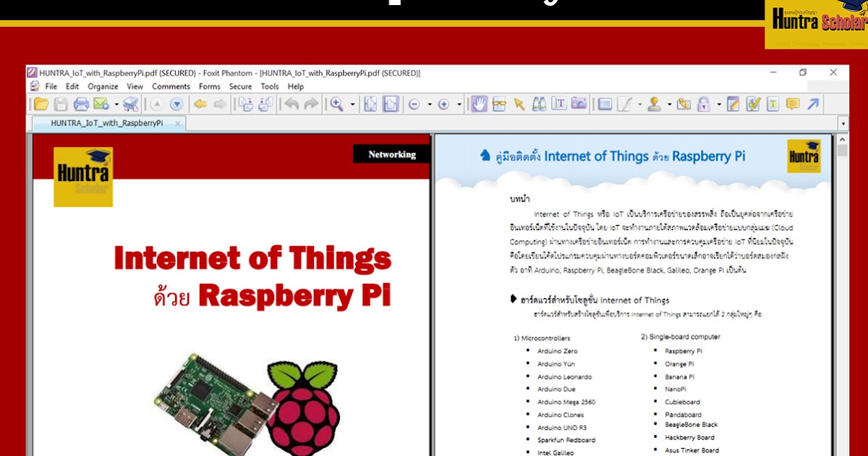Click the Email document icon
The image size is (868, 456).
click(100, 104)
